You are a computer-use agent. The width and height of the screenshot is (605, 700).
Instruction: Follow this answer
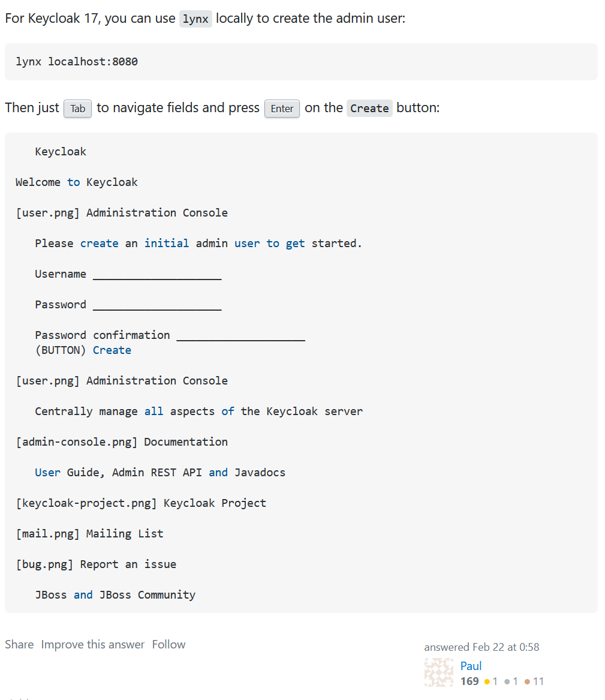point(168,644)
